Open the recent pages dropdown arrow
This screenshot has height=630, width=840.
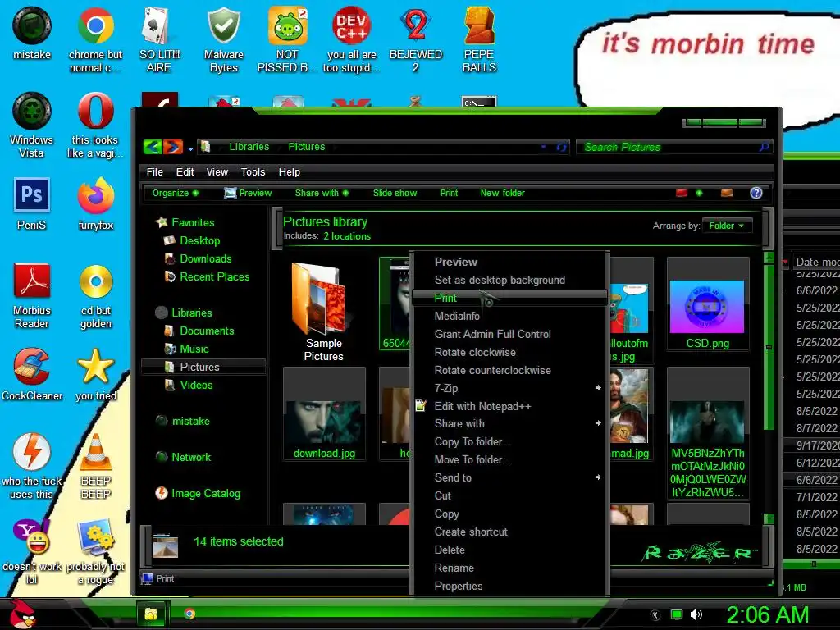(190, 148)
